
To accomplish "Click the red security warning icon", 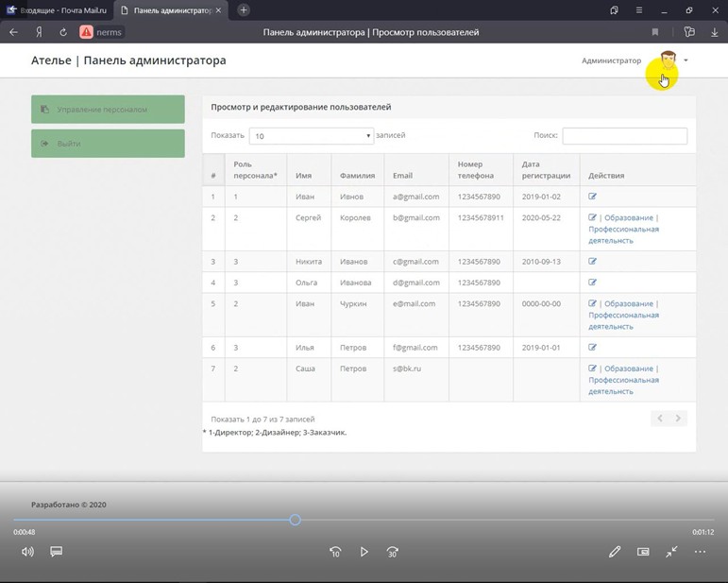I will (86, 32).
